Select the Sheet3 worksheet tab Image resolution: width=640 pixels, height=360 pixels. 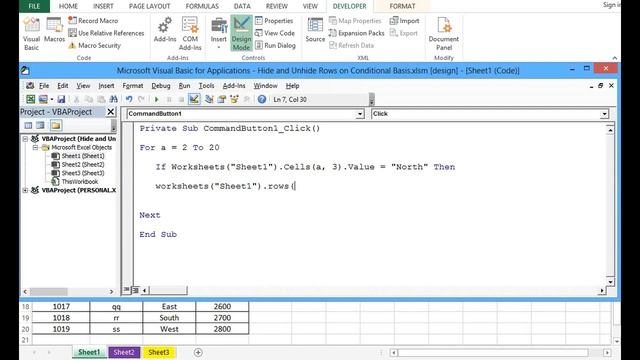point(158,352)
